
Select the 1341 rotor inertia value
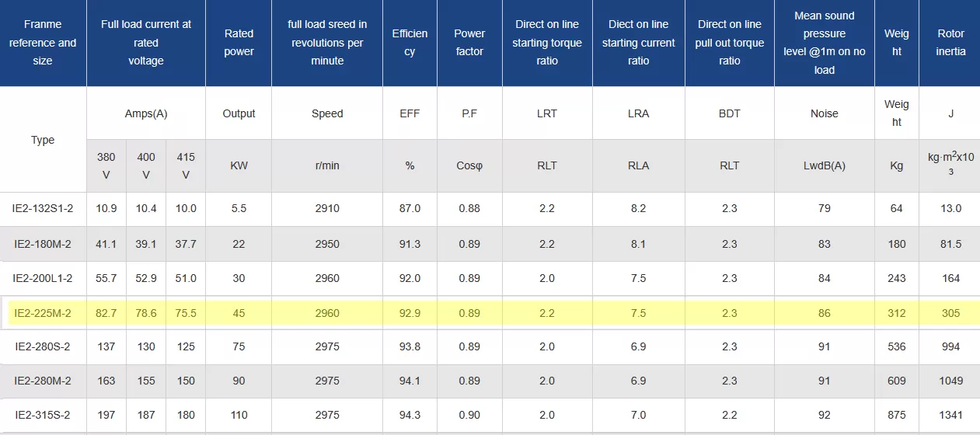coord(950,415)
